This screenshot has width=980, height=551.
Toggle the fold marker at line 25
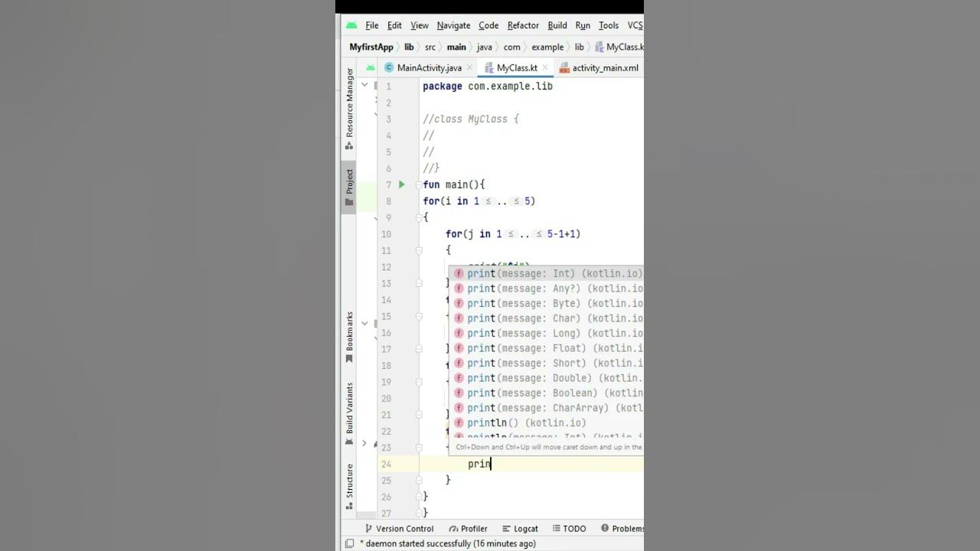419,480
